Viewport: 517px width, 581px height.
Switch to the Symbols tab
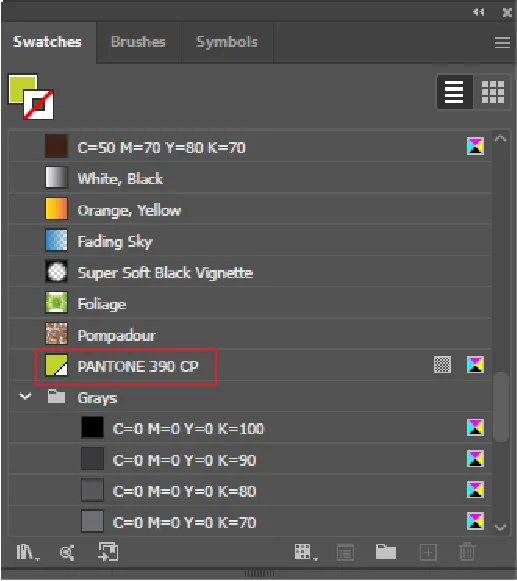(227, 42)
